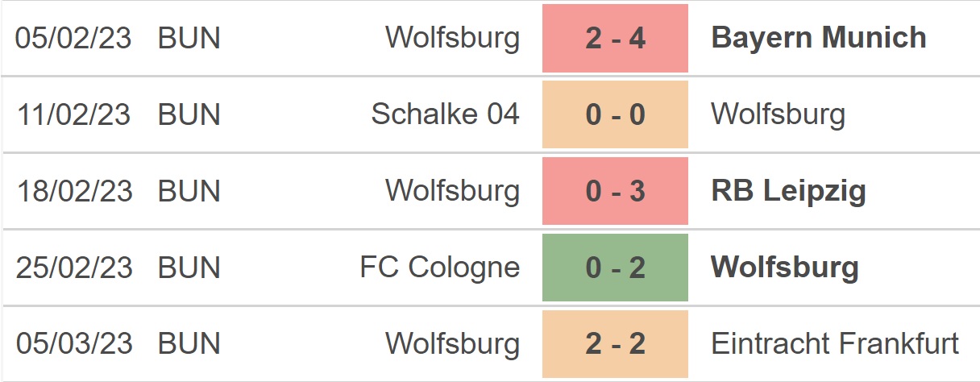Select the FC Cologne team name

click(x=439, y=268)
